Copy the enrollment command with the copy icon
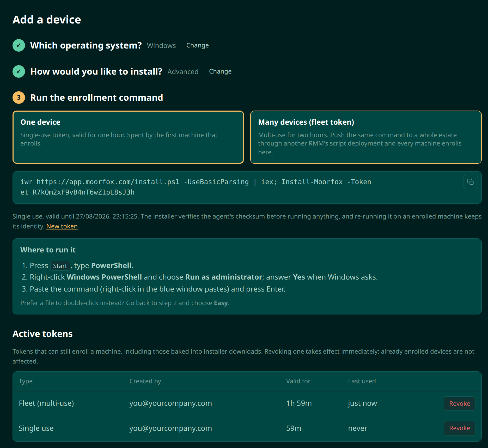 tap(471, 182)
